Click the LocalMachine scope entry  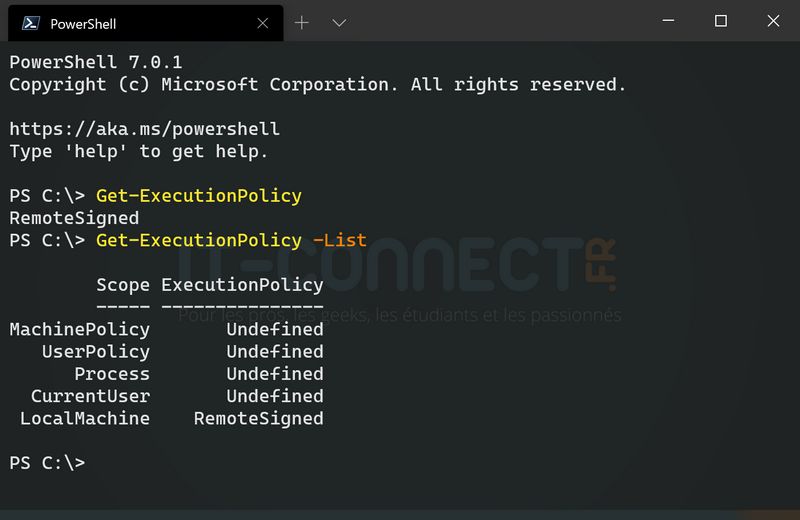85,418
